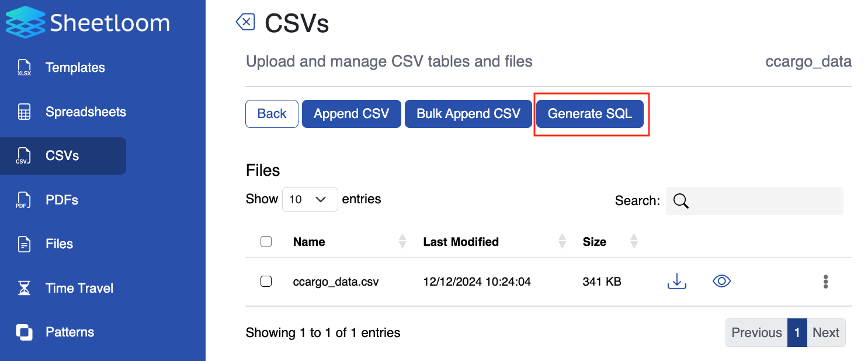Click the Patterns icon in sidebar

(x=24, y=332)
